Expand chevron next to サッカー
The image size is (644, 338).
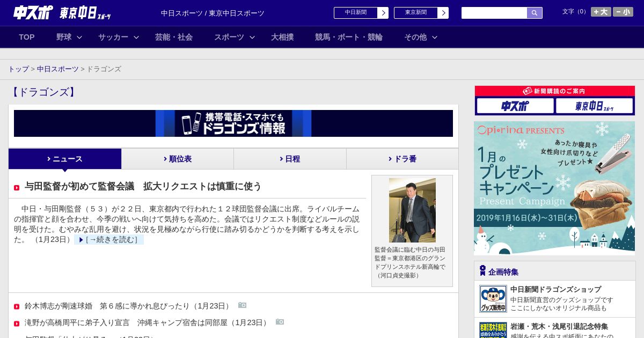click(136, 37)
